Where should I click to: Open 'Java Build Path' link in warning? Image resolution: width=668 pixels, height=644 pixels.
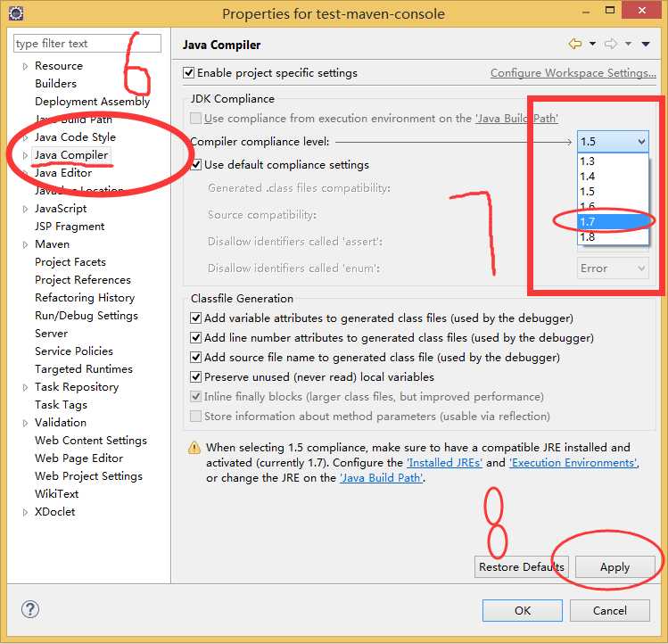382,478
